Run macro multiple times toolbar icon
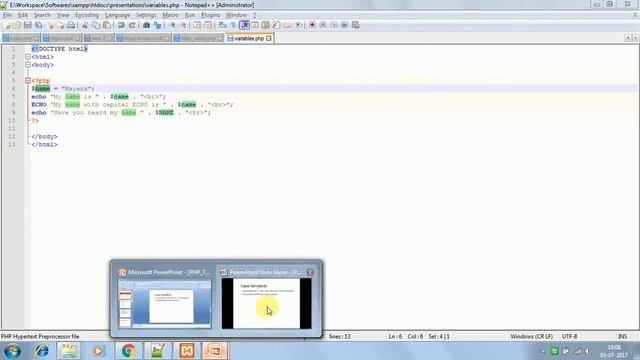Image resolution: width=640 pixels, height=360 pixels. [x=344, y=25]
